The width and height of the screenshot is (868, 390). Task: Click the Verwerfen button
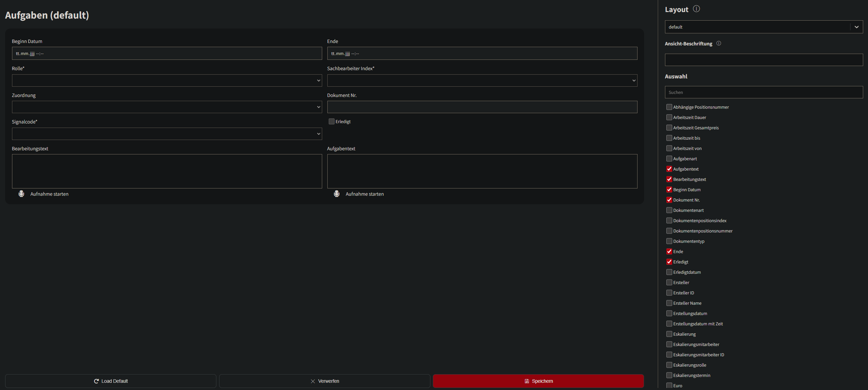click(x=324, y=381)
